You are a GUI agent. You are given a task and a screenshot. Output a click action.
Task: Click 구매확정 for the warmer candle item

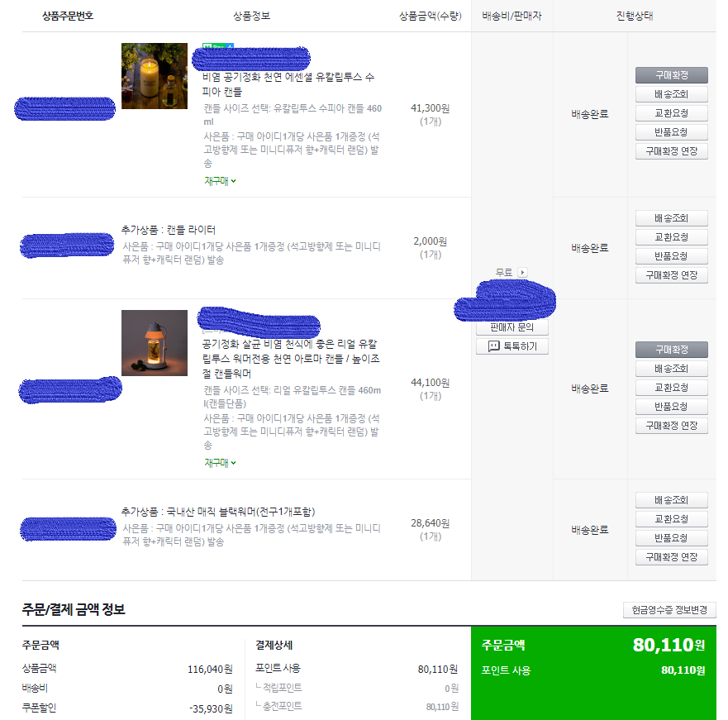pyautogui.click(x=671, y=350)
